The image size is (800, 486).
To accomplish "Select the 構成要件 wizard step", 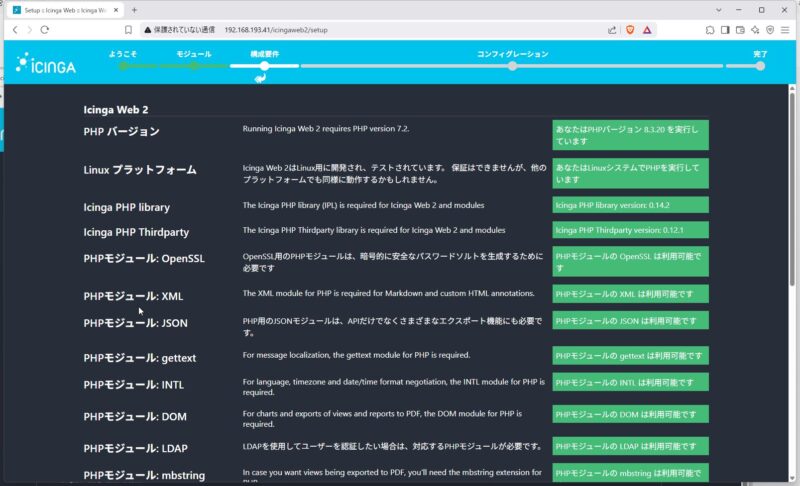I will coord(264,54).
